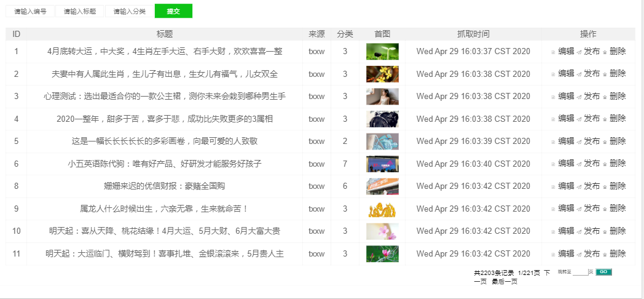Click the green GO jump button

(603, 272)
